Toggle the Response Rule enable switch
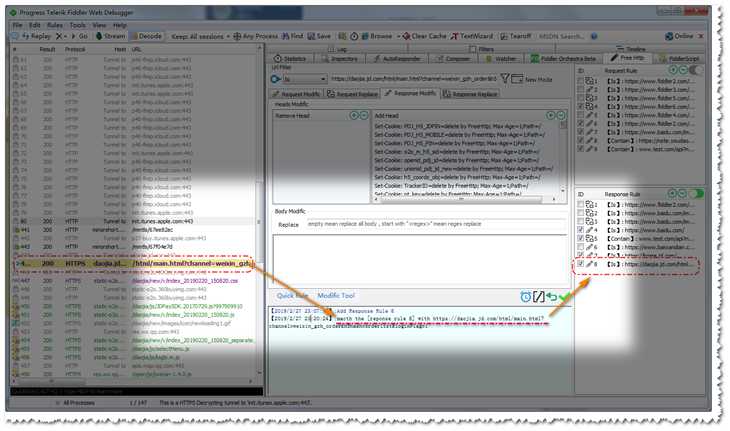730x431 pixels. pos(696,194)
